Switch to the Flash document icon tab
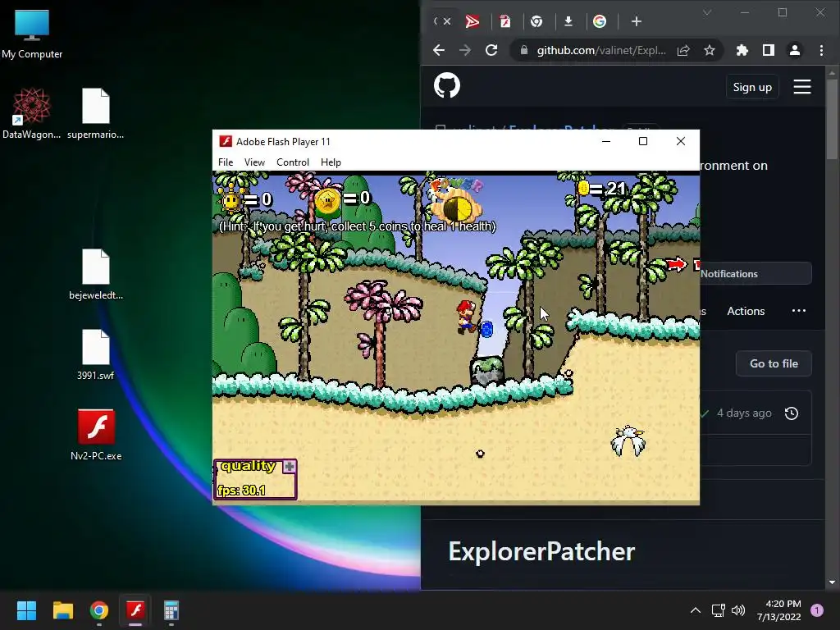This screenshot has height=630, width=840. [504, 21]
